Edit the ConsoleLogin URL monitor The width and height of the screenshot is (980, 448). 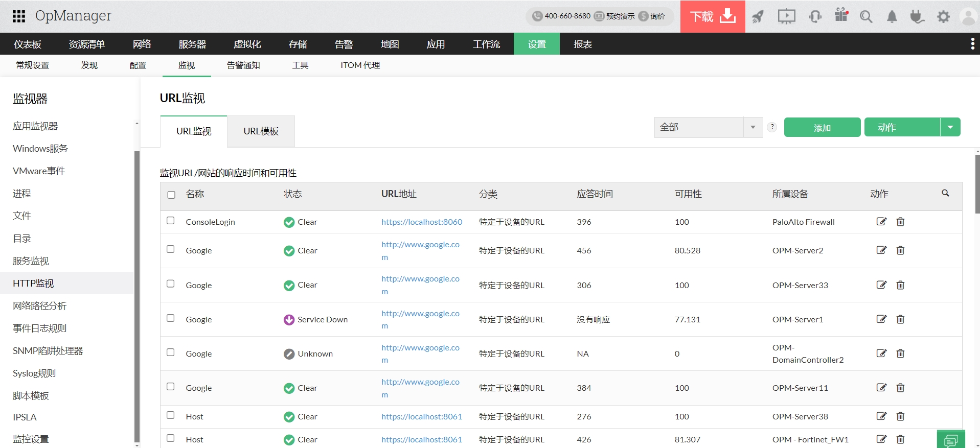(x=881, y=222)
